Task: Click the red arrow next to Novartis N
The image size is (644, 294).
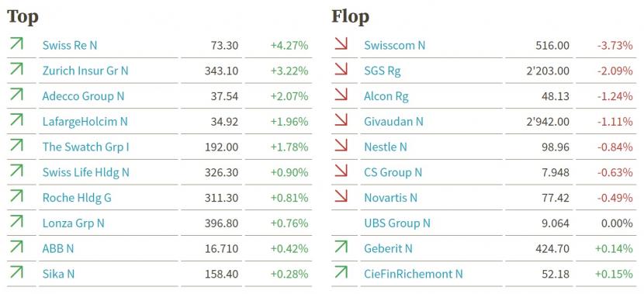Action: [x=341, y=195]
